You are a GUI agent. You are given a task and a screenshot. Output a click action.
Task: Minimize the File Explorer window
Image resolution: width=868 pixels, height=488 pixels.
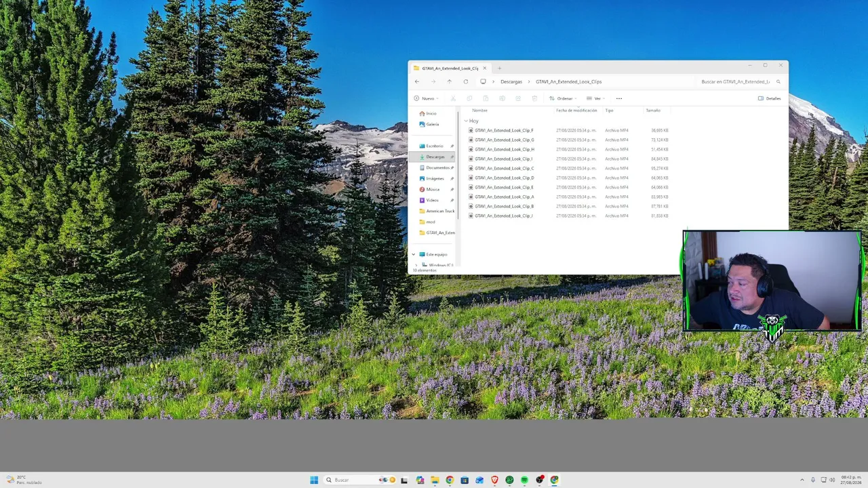(x=750, y=66)
